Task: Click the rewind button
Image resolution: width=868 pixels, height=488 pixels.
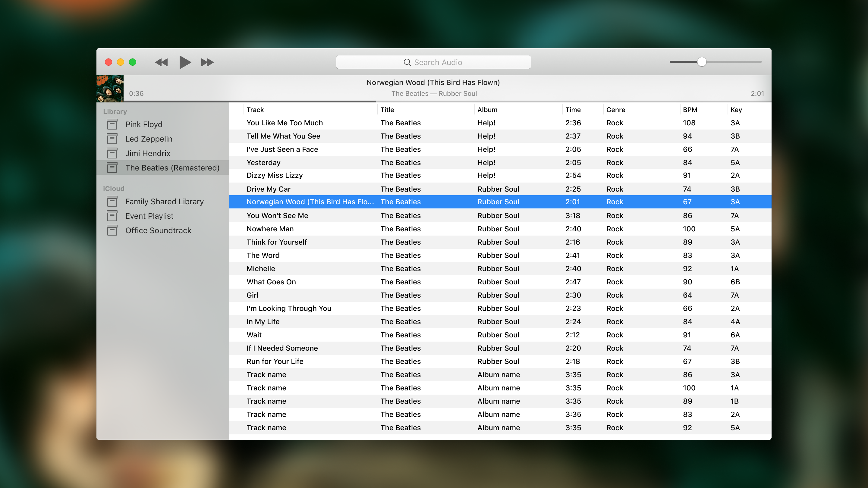Action: pyautogui.click(x=161, y=62)
